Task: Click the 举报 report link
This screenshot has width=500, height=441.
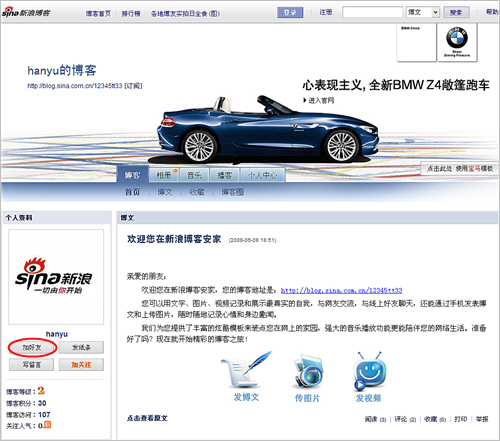Action: pos(482,419)
